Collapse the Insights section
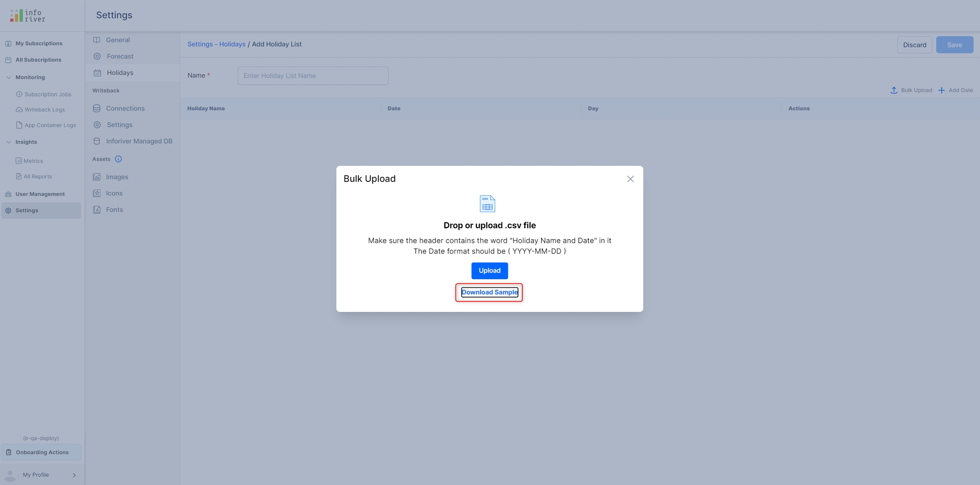 (9, 142)
